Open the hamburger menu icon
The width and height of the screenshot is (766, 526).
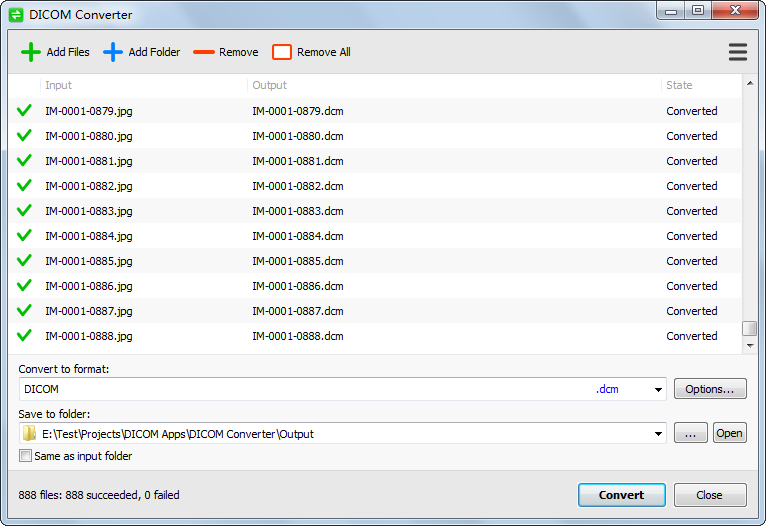click(738, 52)
